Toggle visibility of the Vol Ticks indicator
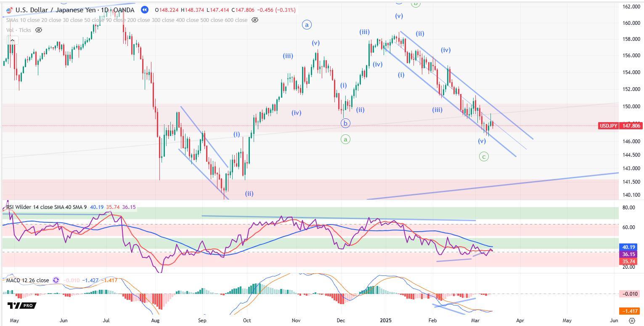The width and height of the screenshot is (644, 326). click(x=39, y=30)
